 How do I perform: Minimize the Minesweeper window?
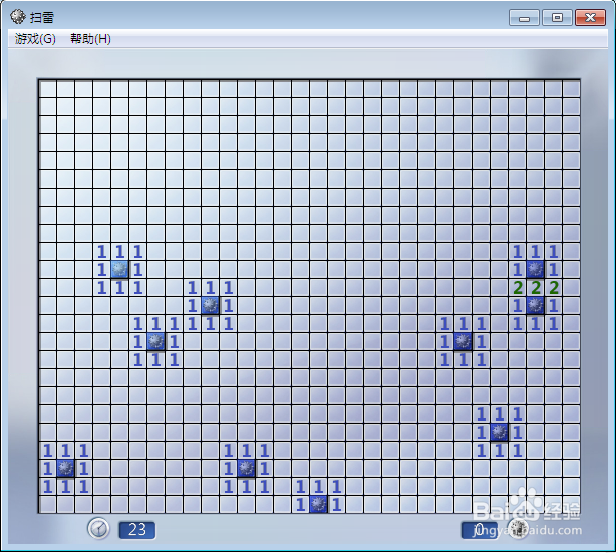(524, 18)
